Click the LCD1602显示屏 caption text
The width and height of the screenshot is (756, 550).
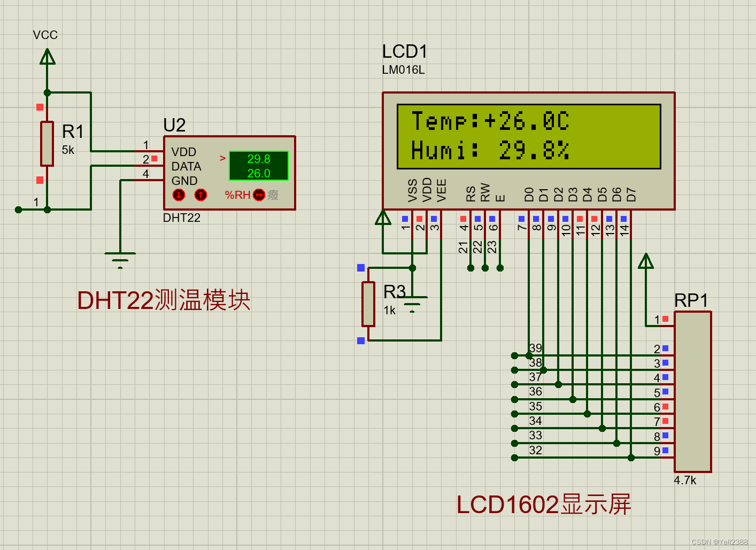pyautogui.click(x=543, y=504)
